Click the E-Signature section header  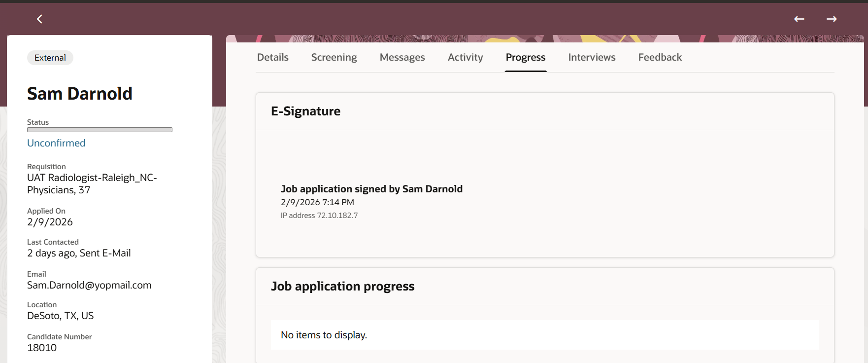(305, 111)
